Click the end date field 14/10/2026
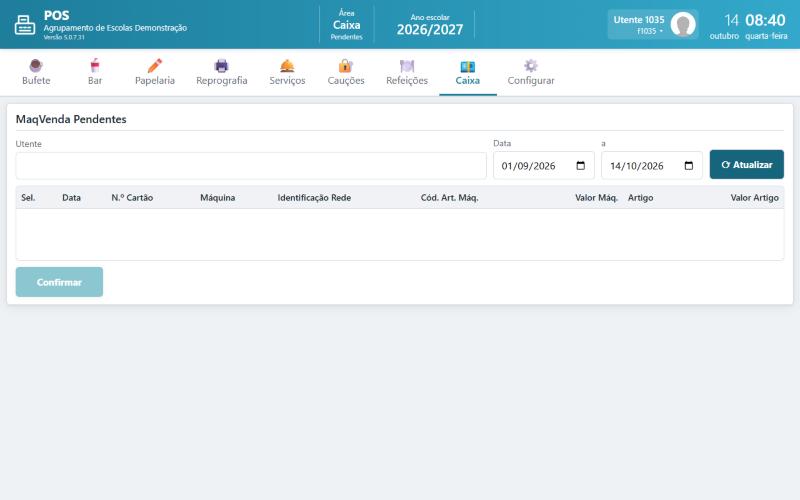This screenshot has height=500, width=800. pyautogui.click(x=652, y=165)
